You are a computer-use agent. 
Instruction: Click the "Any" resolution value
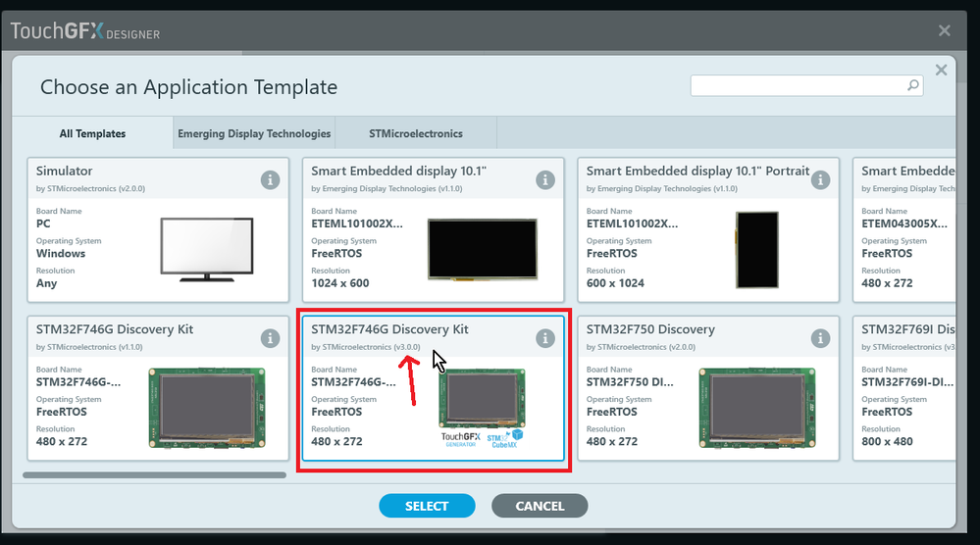[46, 283]
